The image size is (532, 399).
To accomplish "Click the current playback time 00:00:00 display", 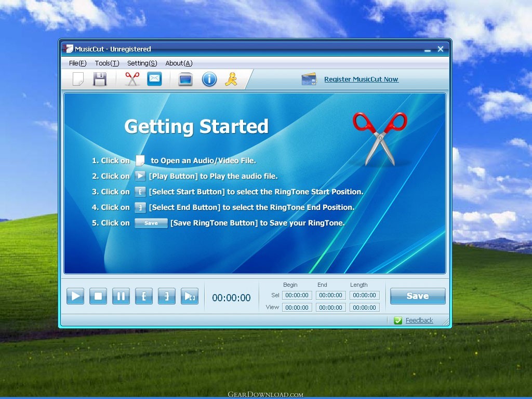I will point(231,298).
